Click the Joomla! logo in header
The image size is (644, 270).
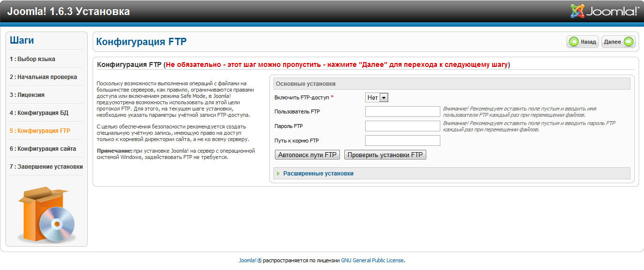[605, 11]
